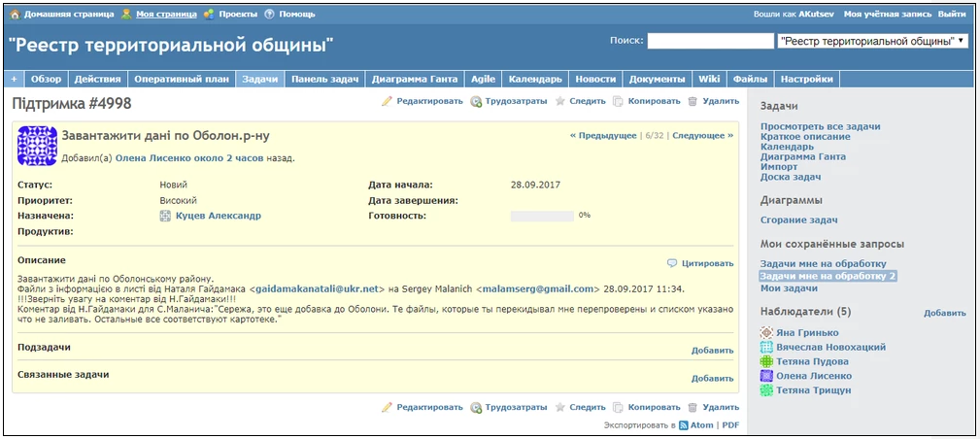Click into the Поиск search field
The height and width of the screenshot is (439, 980).
[709, 41]
